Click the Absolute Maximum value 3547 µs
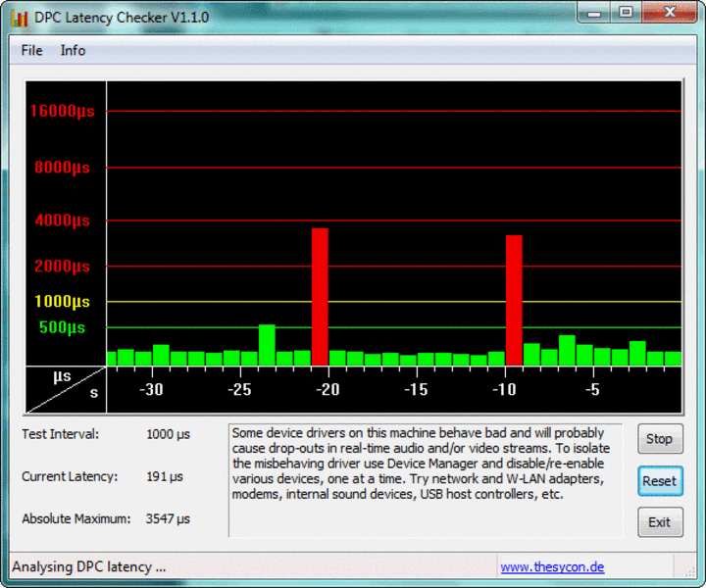706x588 pixels. click(168, 518)
